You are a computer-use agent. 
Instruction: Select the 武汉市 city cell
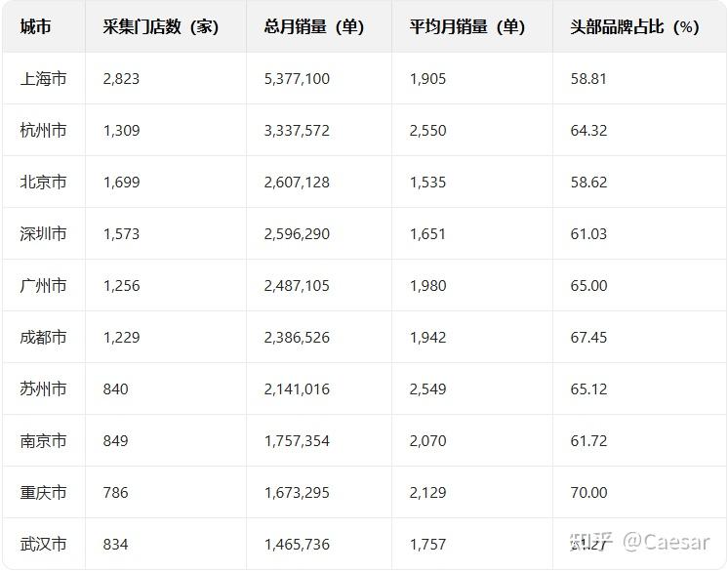point(44,545)
